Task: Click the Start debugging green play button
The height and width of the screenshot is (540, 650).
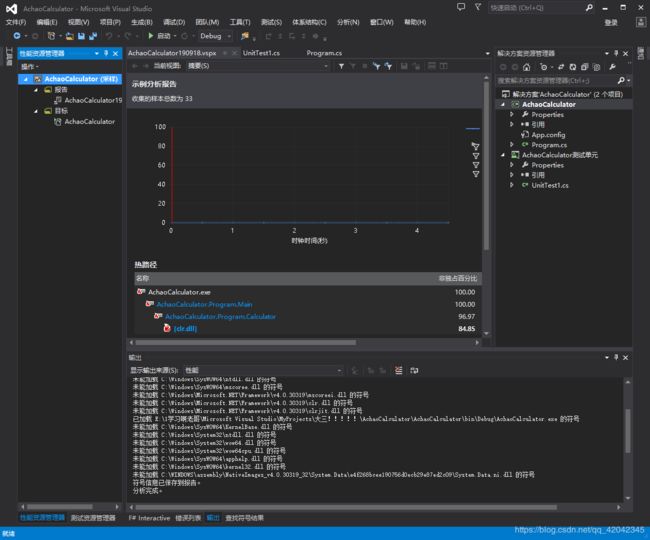Action: (x=150, y=36)
